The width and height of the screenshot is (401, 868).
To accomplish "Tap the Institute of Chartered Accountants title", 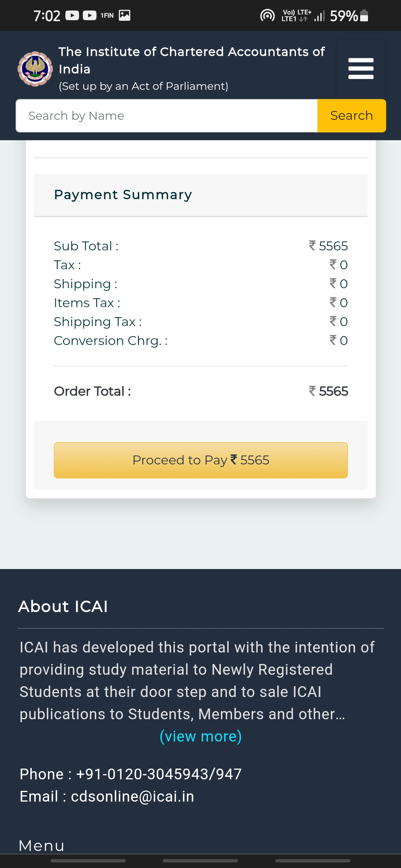I will tap(191, 60).
